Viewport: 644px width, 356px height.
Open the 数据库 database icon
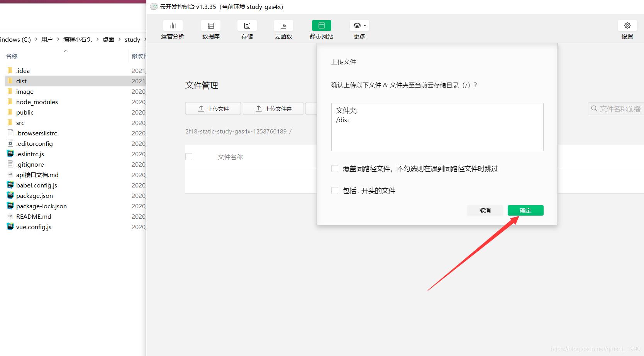point(211,25)
